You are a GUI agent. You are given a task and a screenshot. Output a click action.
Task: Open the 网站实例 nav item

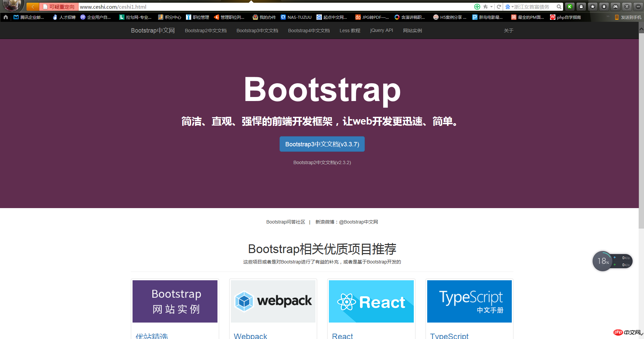tap(412, 31)
